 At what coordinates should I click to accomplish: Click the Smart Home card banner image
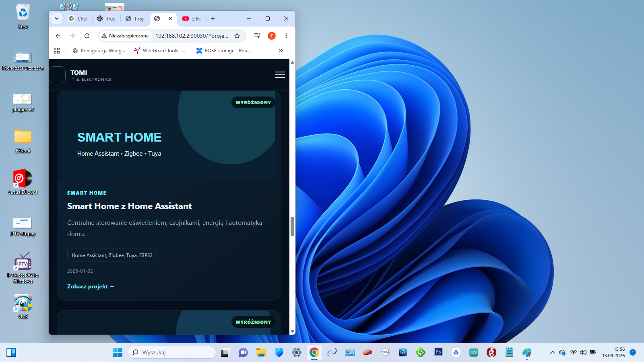click(169, 135)
